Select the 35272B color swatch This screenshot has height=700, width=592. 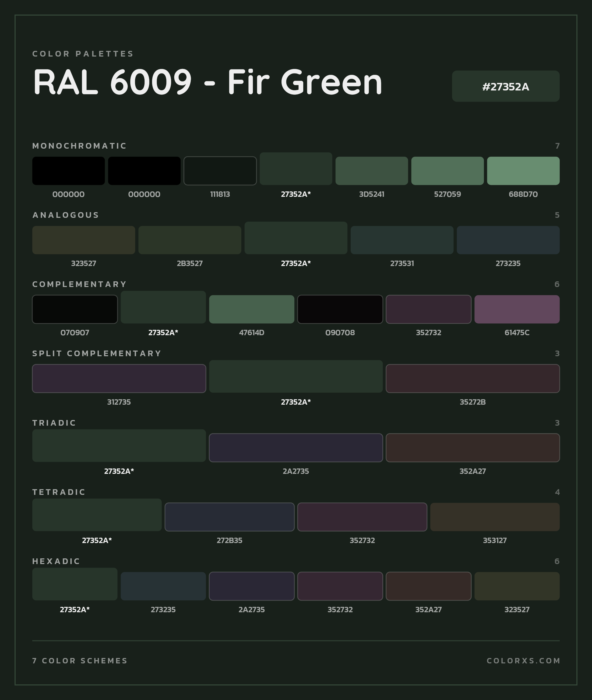[473, 378]
